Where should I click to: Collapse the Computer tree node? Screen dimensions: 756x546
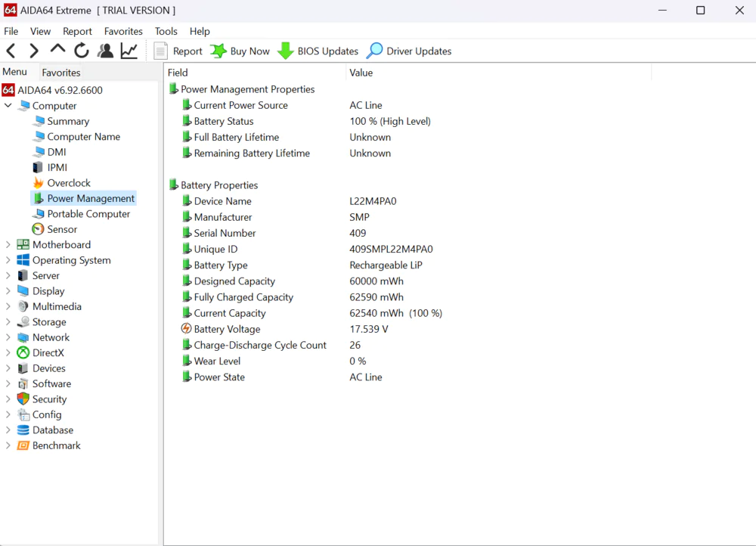(8, 105)
